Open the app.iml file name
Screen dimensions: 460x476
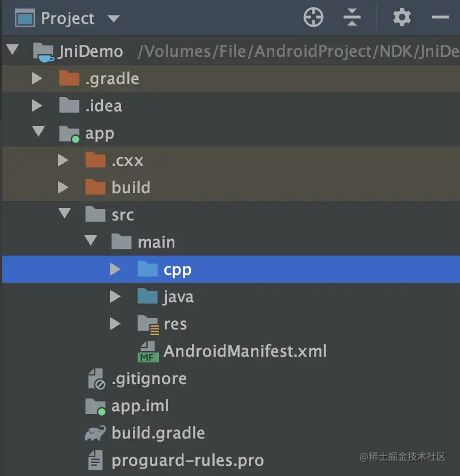pyautogui.click(x=140, y=406)
